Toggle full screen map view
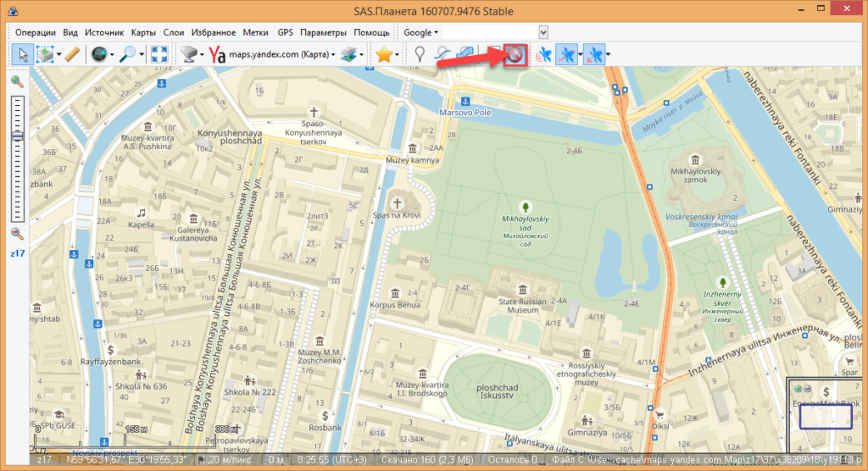868x471 pixels. pos(159,54)
